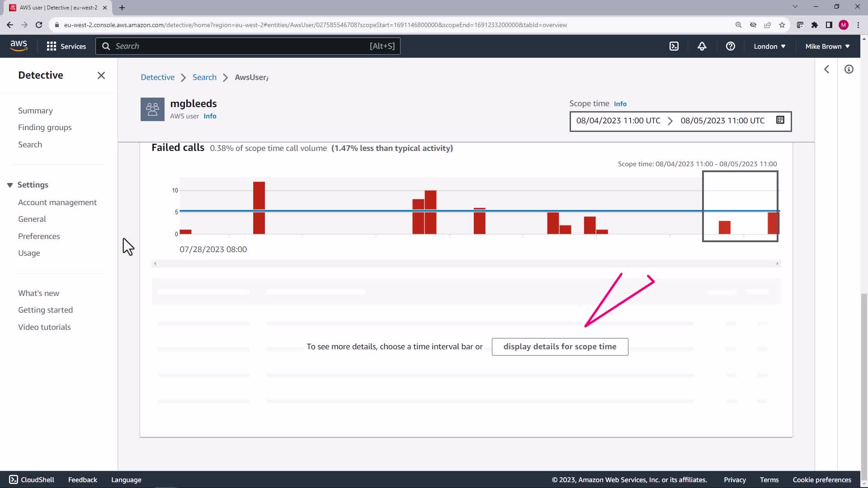Click the AWS logo home icon

[19, 46]
